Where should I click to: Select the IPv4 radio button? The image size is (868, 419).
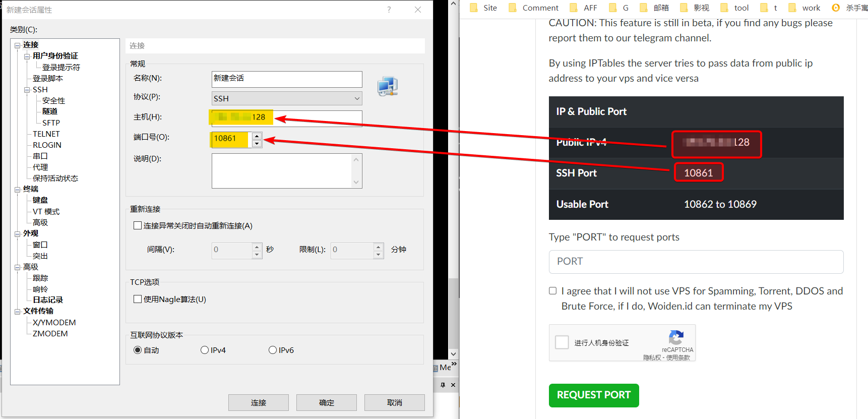(x=205, y=350)
